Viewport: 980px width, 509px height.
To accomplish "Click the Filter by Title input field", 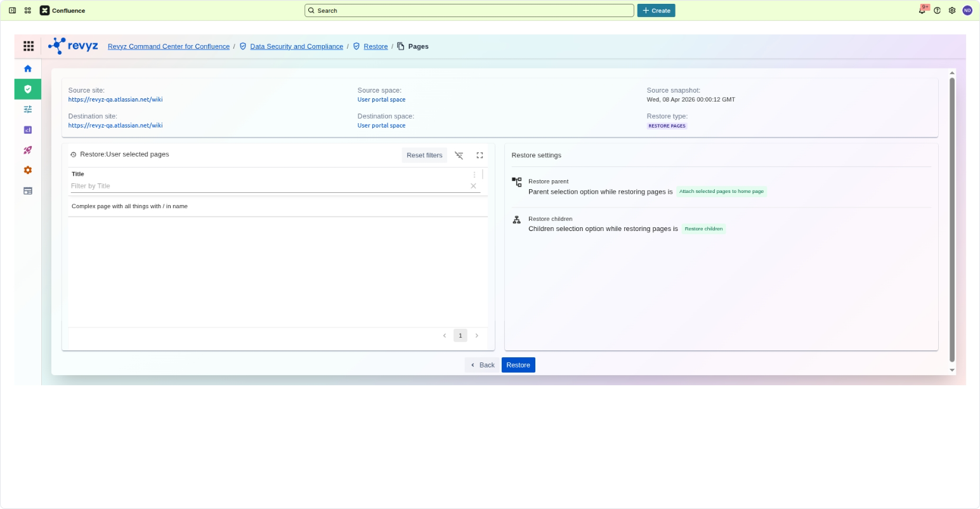I will pyautogui.click(x=268, y=186).
